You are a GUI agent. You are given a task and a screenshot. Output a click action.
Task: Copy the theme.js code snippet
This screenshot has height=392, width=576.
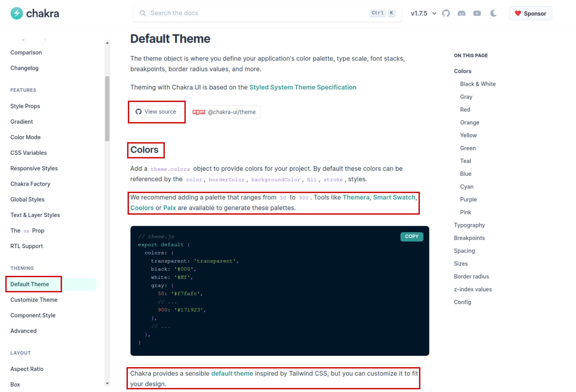point(411,236)
